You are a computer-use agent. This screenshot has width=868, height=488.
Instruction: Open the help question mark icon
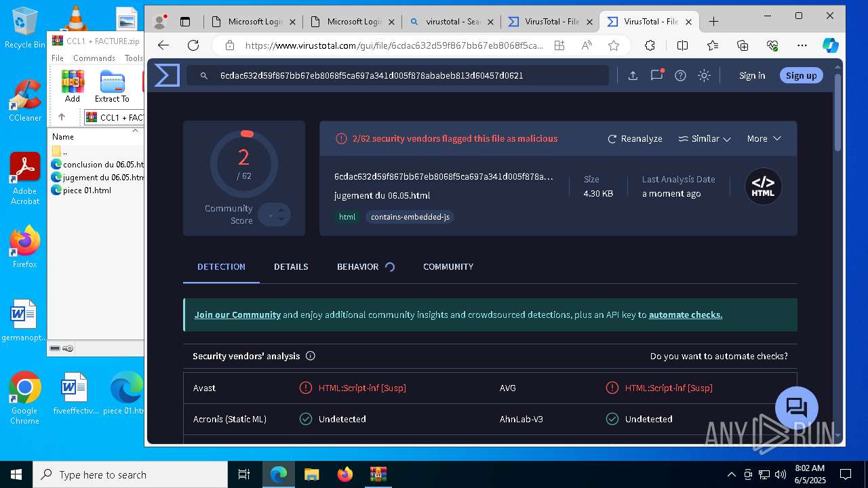click(x=680, y=76)
